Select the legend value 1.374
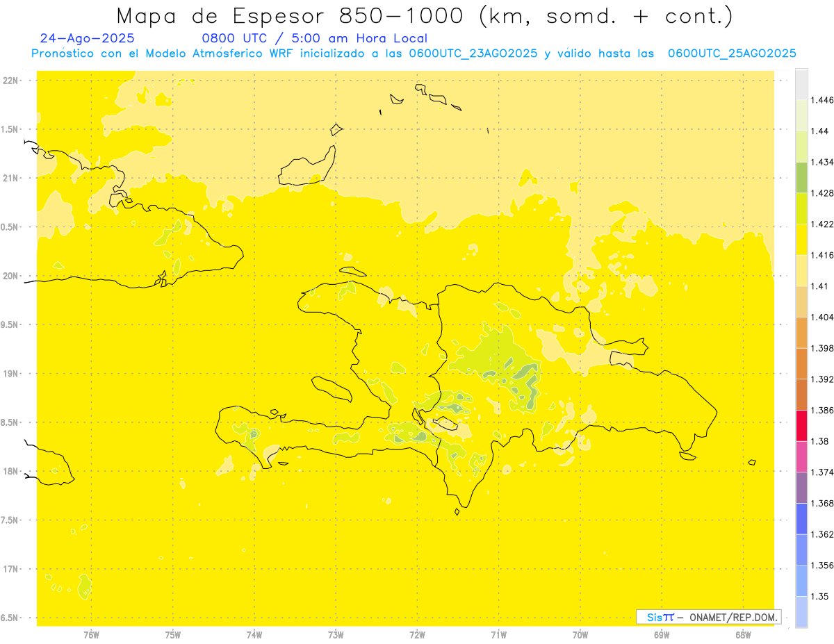The width and height of the screenshot is (834, 644). click(822, 472)
